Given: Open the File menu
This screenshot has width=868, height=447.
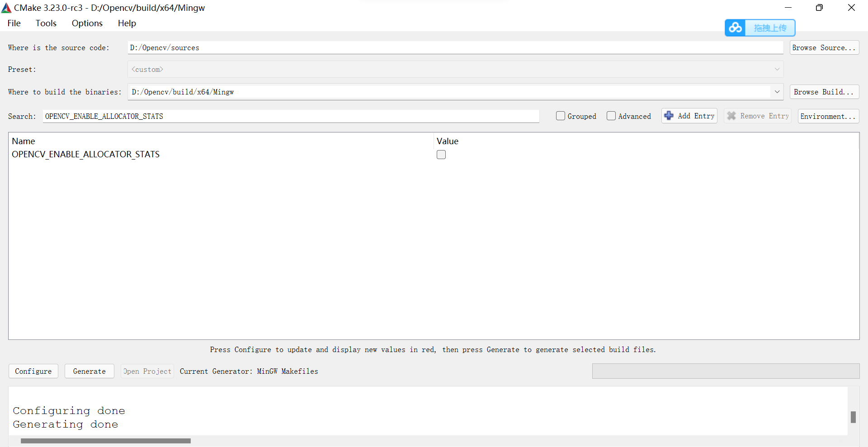Looking at the screenshot, I should click(x=14, y=23).
